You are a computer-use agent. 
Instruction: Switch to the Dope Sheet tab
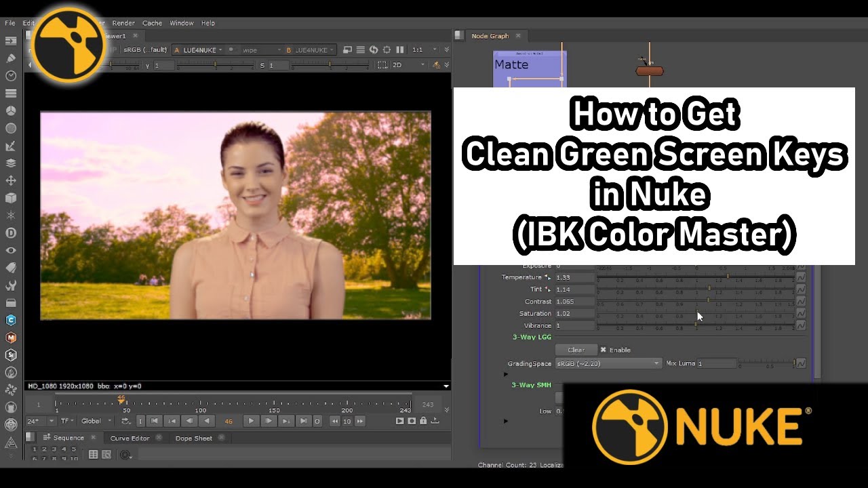(x=194, y=438)
